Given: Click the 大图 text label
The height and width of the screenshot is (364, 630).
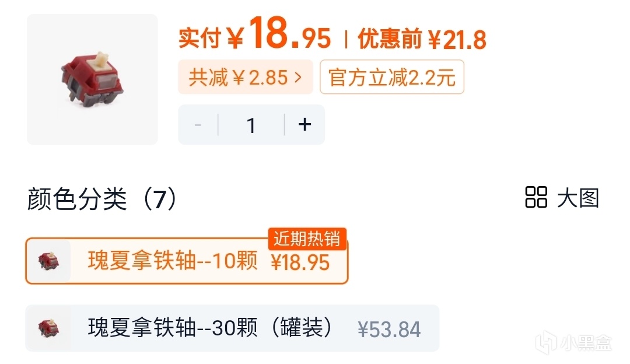Looking at the screenshot, I should click(x=578, y=198).
